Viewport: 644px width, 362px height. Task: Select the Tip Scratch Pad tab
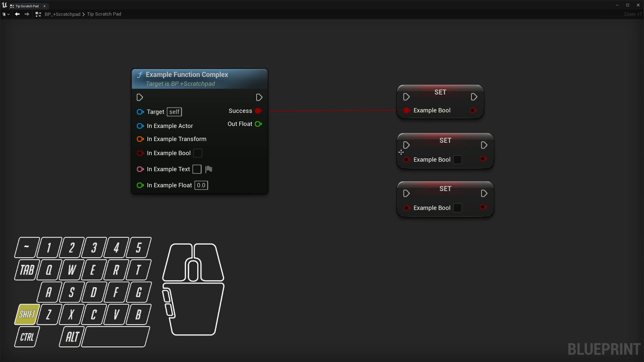pyautogui.click(x=27, y=6)
